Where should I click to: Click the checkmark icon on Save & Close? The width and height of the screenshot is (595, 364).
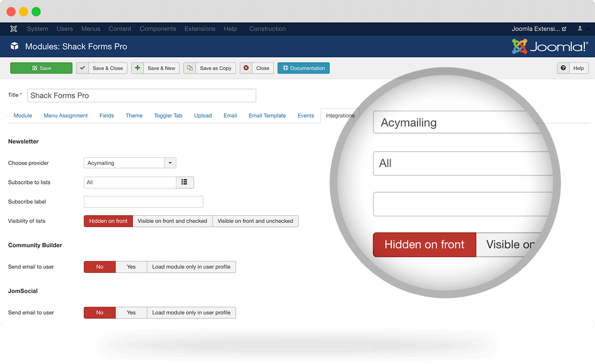point(82,68)
